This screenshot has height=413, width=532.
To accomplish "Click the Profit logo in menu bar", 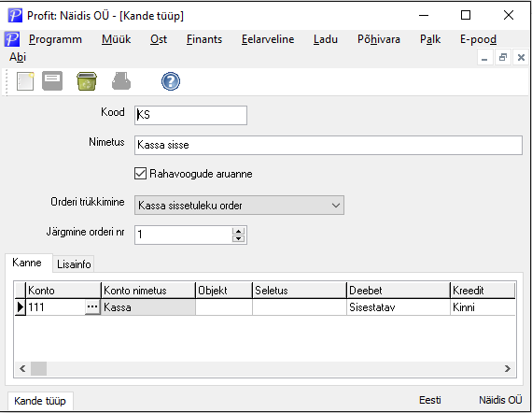I will [x=12, y=39].
